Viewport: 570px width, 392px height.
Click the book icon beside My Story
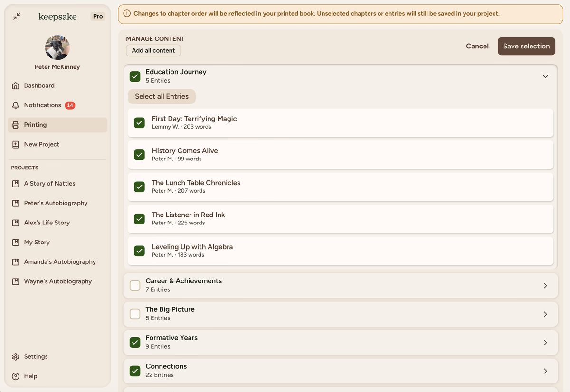pyautogui.click(x=16, y=243)
